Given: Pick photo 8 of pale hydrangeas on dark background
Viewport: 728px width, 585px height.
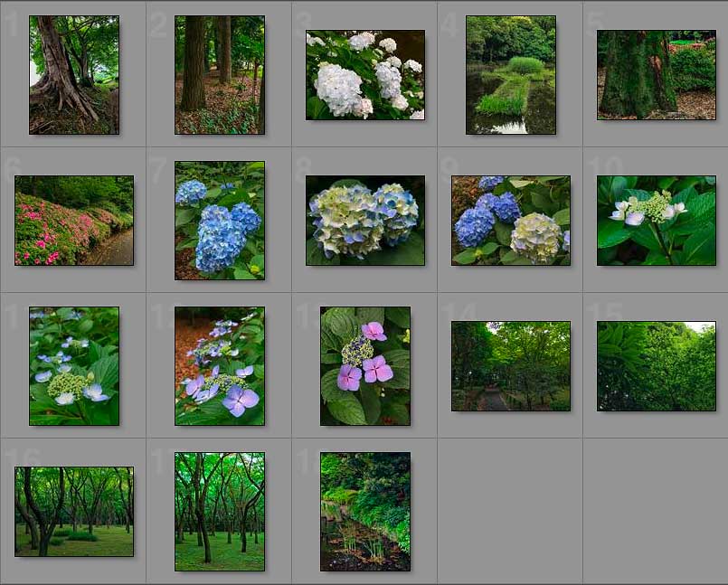Looking at the screenshot, I should [x=365, y=221].
